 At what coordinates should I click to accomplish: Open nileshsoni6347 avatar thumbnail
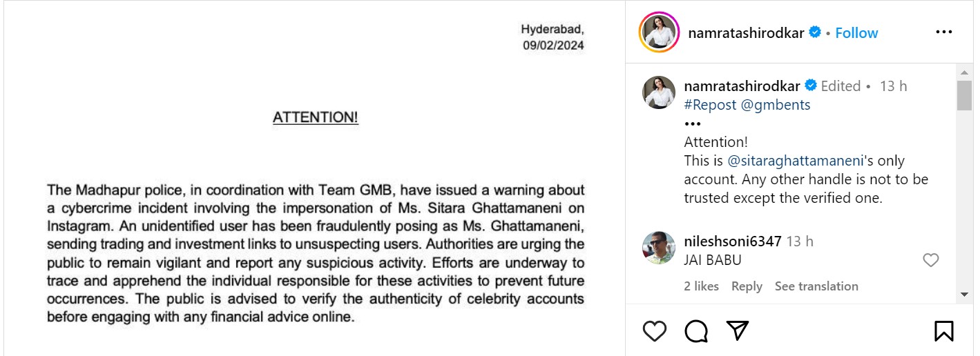[x=658, y=248]
